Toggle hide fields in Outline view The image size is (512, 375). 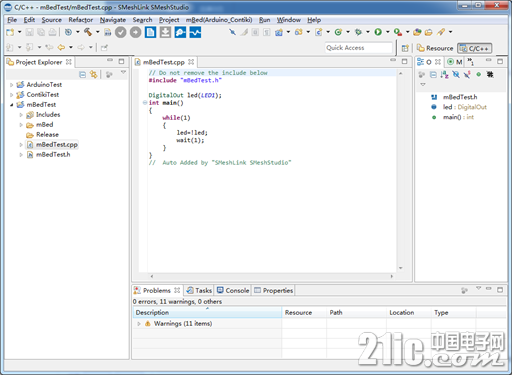click(x=456, y=75)
